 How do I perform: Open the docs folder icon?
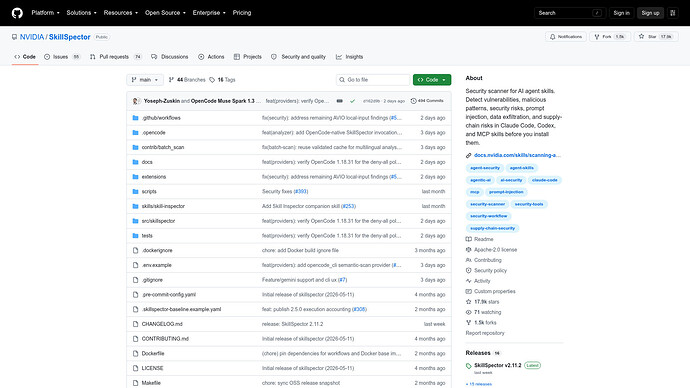136,162
